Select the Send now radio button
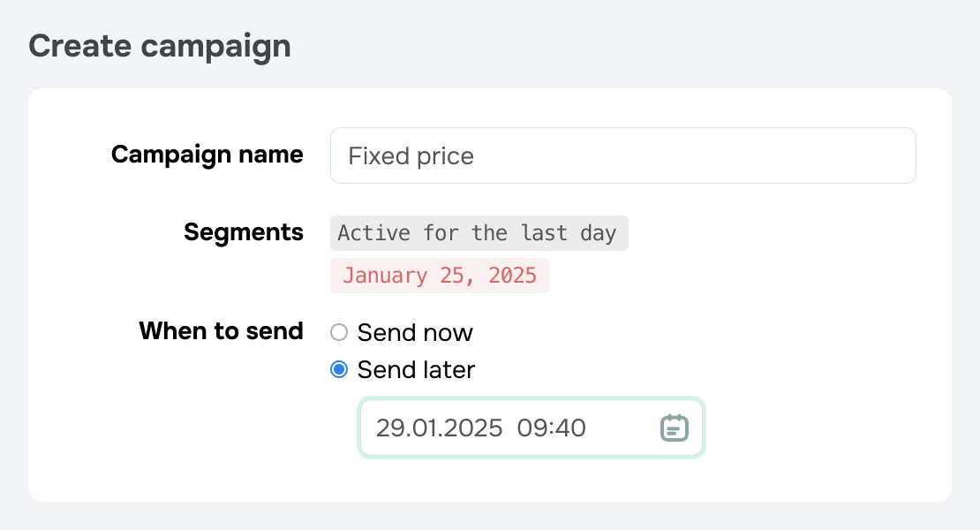The height and width of the screenshot is (530, 980). pyautogui.click(x=339, y=332)
